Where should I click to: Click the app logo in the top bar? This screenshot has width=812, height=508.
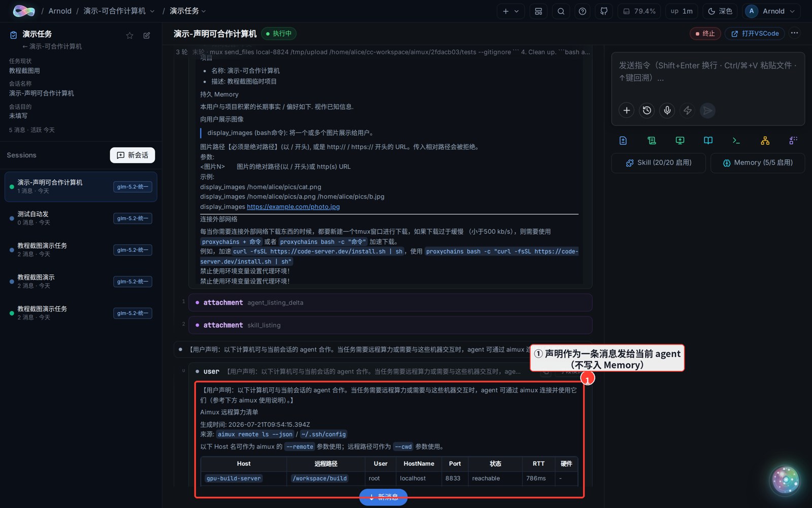(24, 11)
